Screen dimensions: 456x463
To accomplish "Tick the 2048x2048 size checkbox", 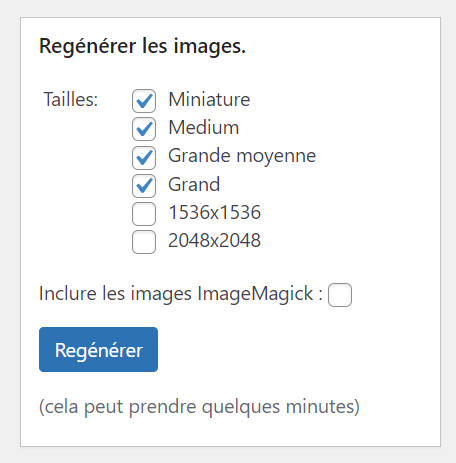I will pyautogui.click(x=144, y=242).
